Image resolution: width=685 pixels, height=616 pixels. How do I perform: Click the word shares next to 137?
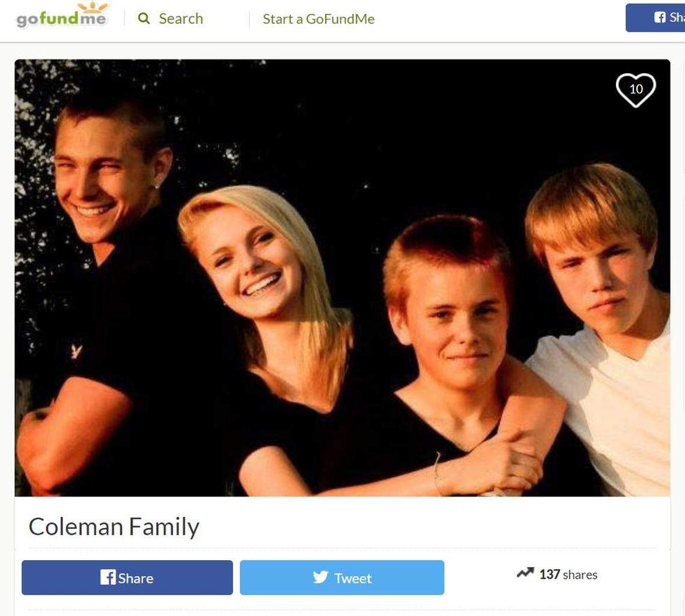click(x=580, y=575)
